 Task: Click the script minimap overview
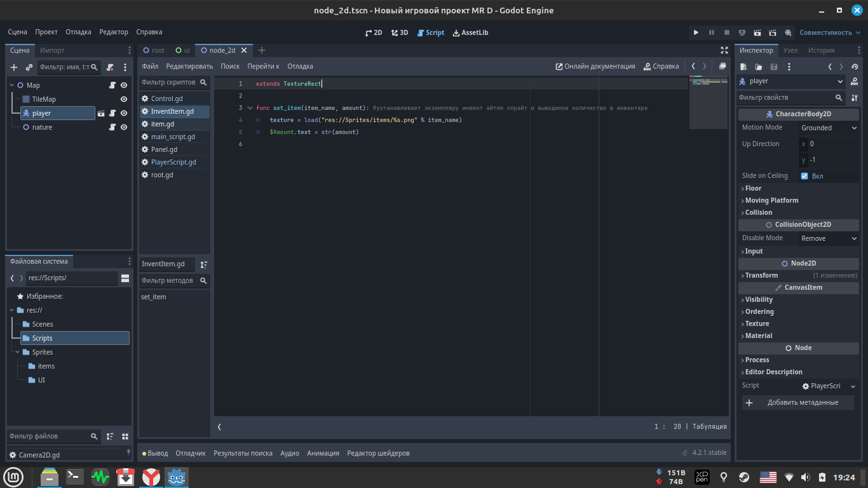coord(709,103)
